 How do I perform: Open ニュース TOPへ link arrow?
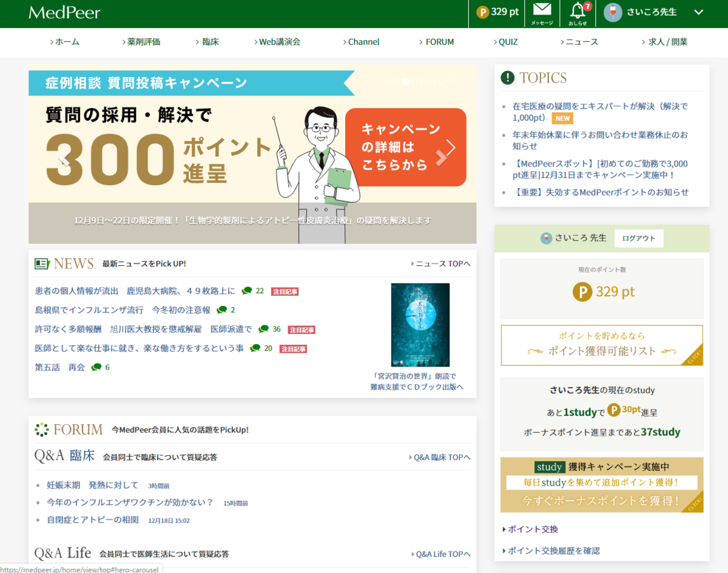[x=441, y=264]
